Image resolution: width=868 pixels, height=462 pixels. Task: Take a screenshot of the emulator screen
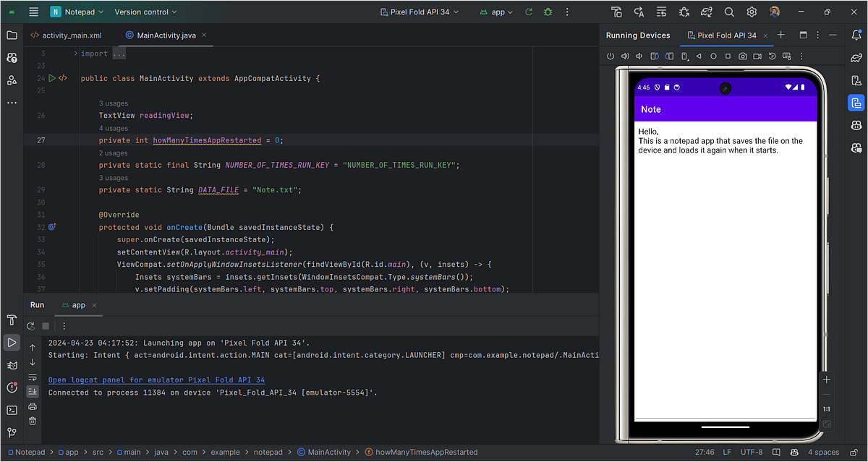tap(743, 56)
